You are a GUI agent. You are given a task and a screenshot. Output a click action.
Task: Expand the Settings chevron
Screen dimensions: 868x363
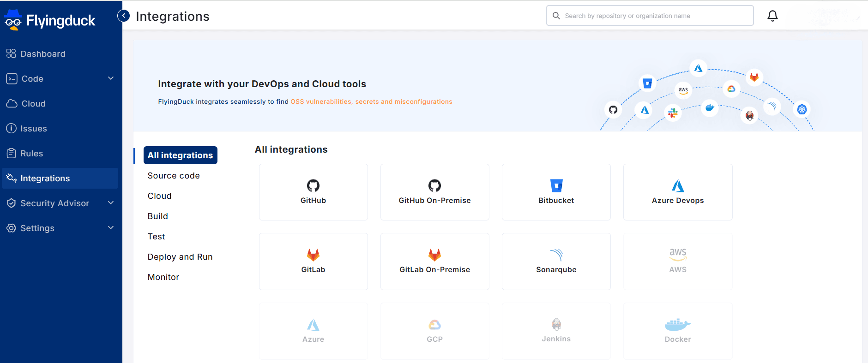coord(111,227)
